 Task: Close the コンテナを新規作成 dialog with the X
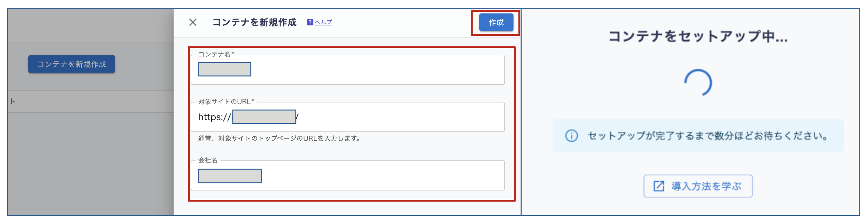click(193, 22)
